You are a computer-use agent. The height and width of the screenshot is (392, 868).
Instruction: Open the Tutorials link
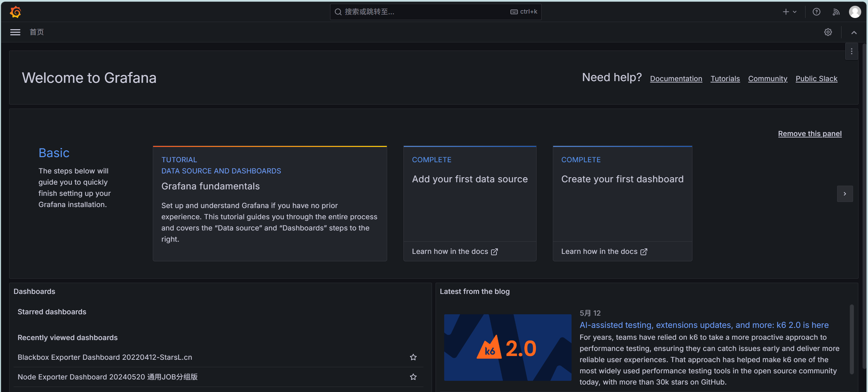point(725,79)
